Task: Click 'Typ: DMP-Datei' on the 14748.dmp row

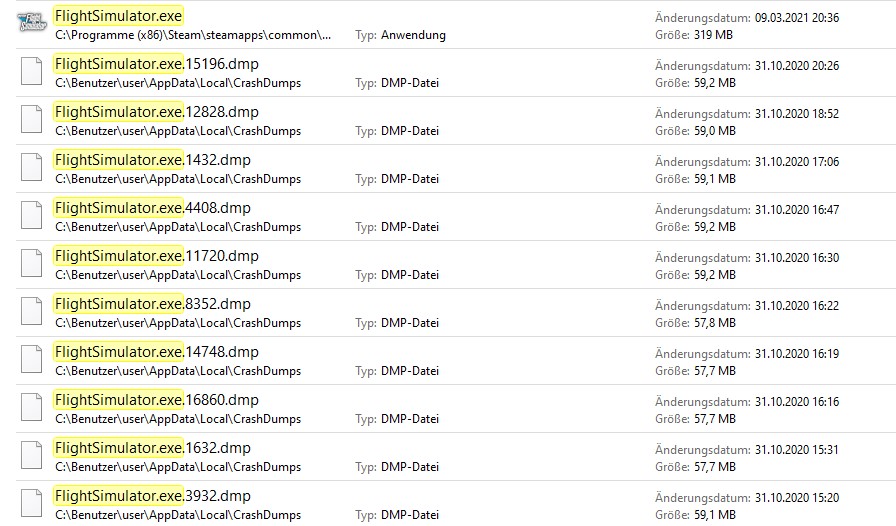Action: (397, 372)
